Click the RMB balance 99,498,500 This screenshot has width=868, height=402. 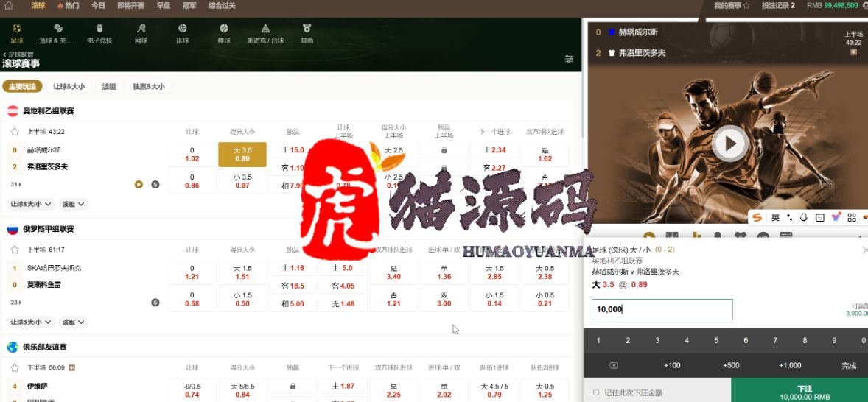(x=833, y=6)
